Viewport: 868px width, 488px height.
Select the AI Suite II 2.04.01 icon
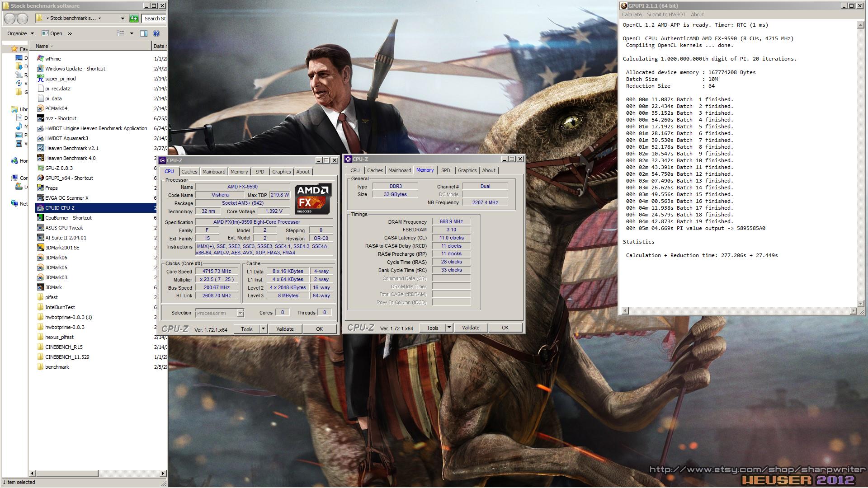click(x=41, y=238)
